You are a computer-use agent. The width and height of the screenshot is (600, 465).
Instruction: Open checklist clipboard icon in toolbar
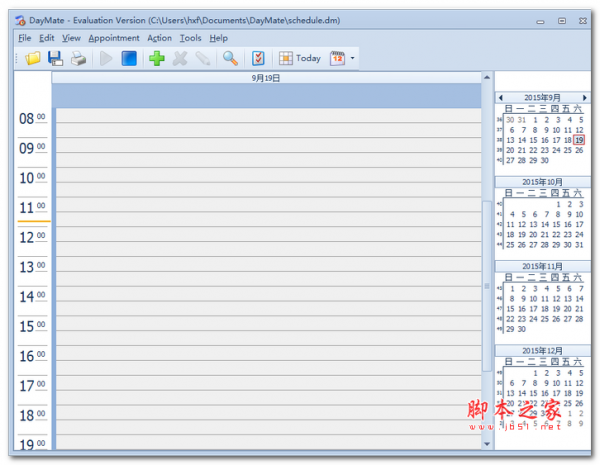[258, 59]
